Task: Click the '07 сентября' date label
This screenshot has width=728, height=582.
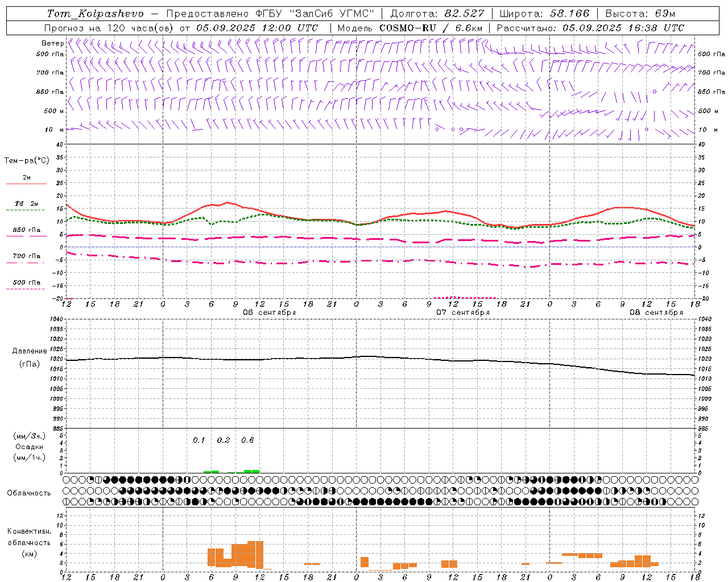Action: [463, 313]
